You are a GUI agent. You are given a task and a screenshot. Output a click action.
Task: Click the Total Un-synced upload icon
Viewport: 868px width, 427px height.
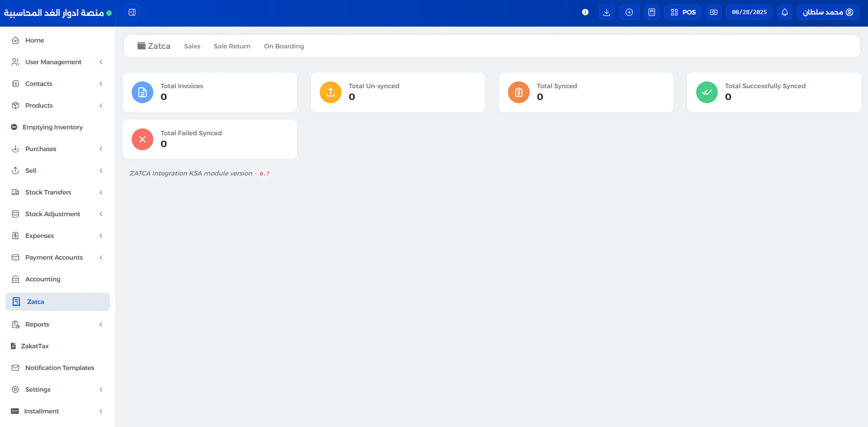(x=331, y=92)
